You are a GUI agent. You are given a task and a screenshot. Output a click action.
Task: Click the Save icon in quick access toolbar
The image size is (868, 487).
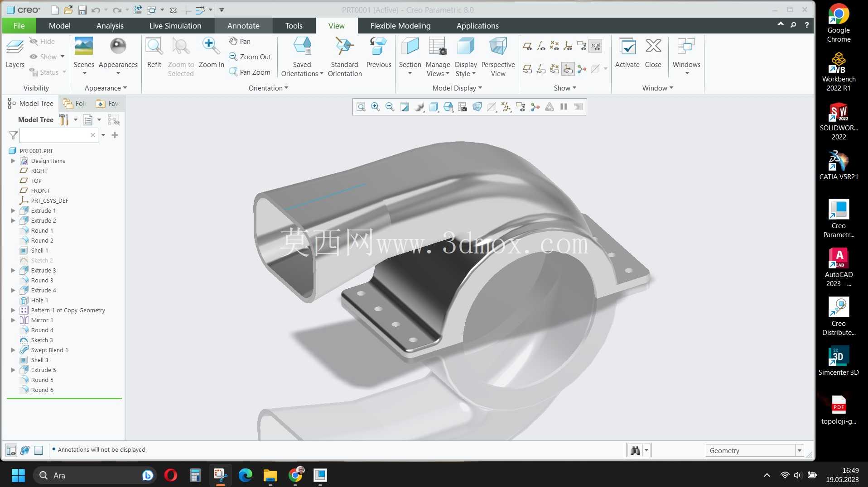pos(82,10)
